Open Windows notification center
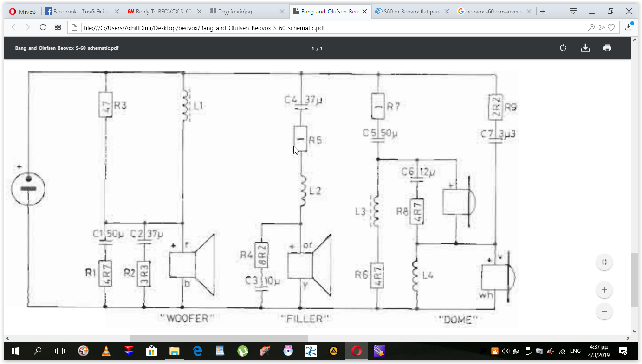The height and width of the screenshot is (364, 642). (623, 351)
